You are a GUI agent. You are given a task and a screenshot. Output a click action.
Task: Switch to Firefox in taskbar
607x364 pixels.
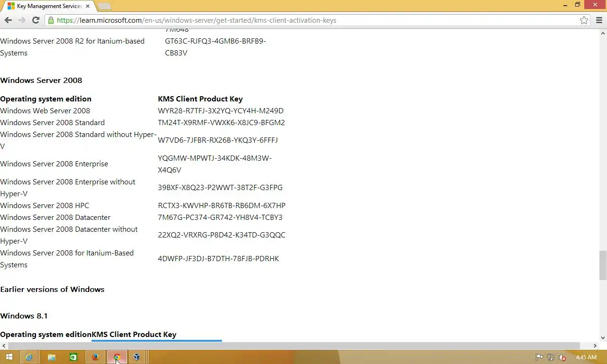pos(95,357)
